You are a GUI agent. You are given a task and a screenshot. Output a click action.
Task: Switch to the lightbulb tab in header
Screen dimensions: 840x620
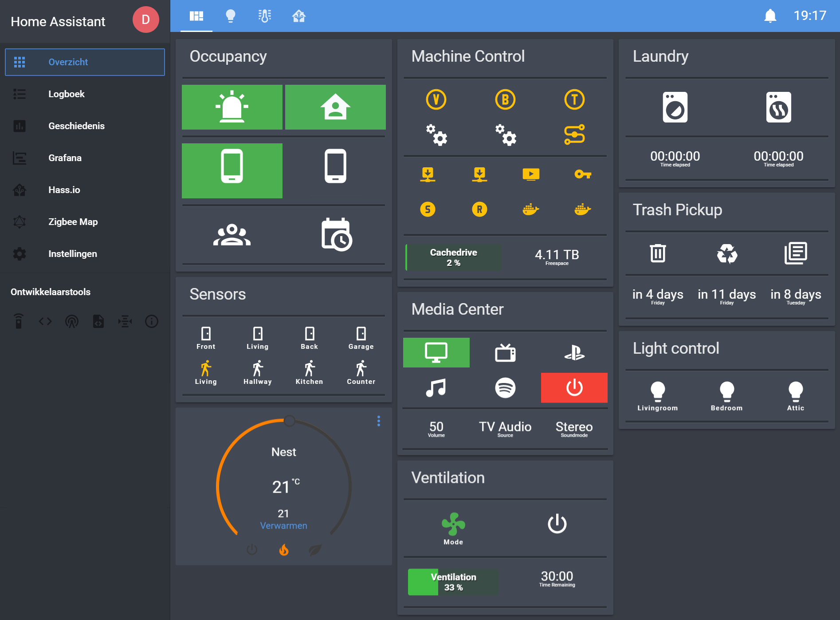(231, 16)
